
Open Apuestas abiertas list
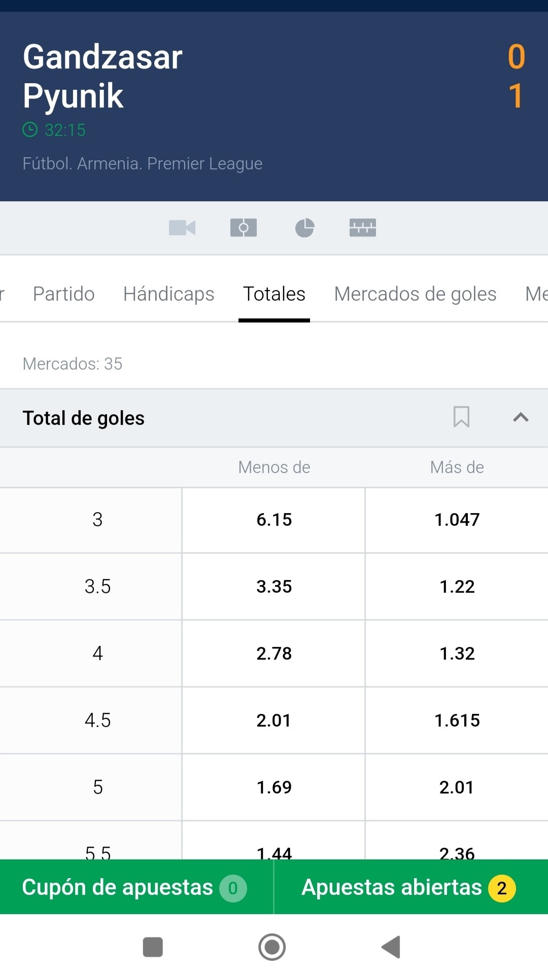pyautogui.click(x=411, y=887)
